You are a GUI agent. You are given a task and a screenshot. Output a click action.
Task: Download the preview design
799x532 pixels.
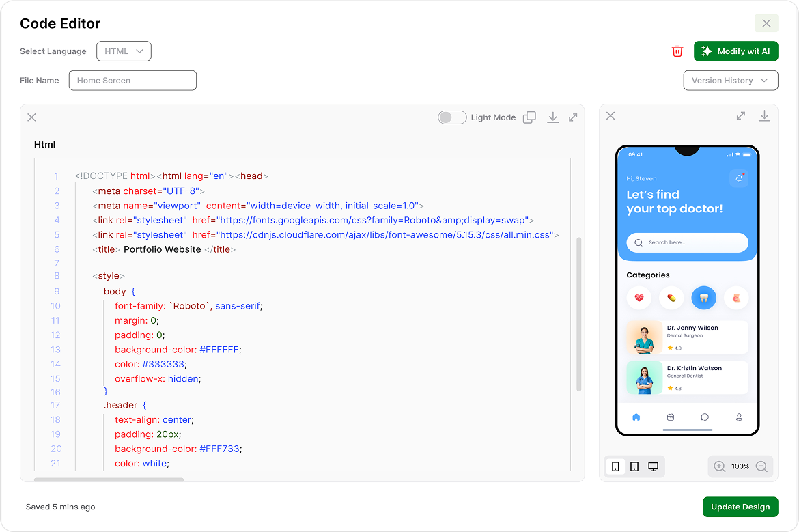point(764,115)
